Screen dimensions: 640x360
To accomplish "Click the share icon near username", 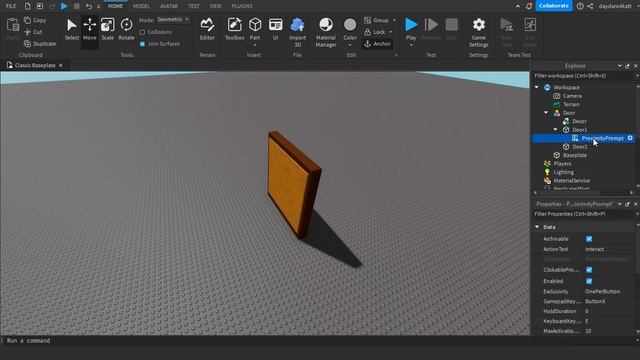I will coord(590,6).
